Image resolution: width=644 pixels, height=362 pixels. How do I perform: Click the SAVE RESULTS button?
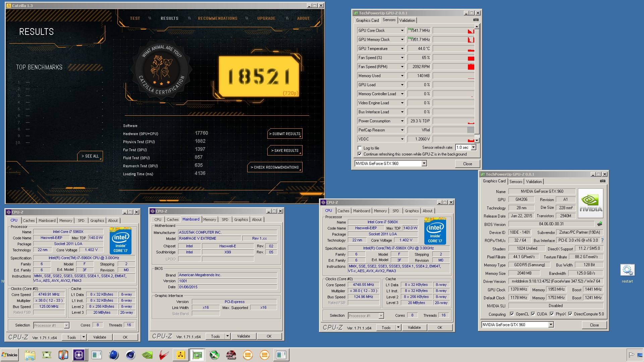pos(285,150)
